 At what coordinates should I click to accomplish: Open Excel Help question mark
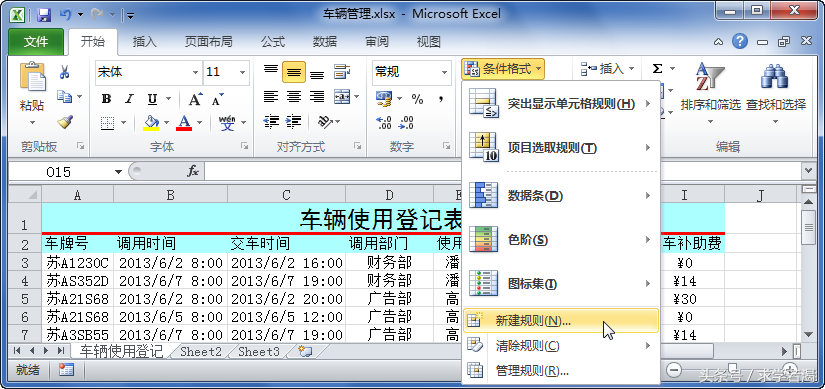coord(739,41)
